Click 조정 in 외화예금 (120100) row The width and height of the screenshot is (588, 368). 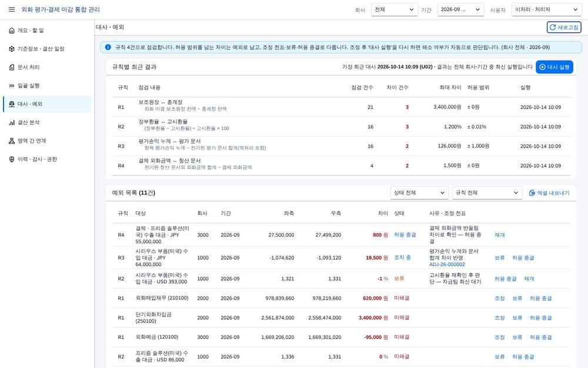pyautogui.click(x=499, y=337)
